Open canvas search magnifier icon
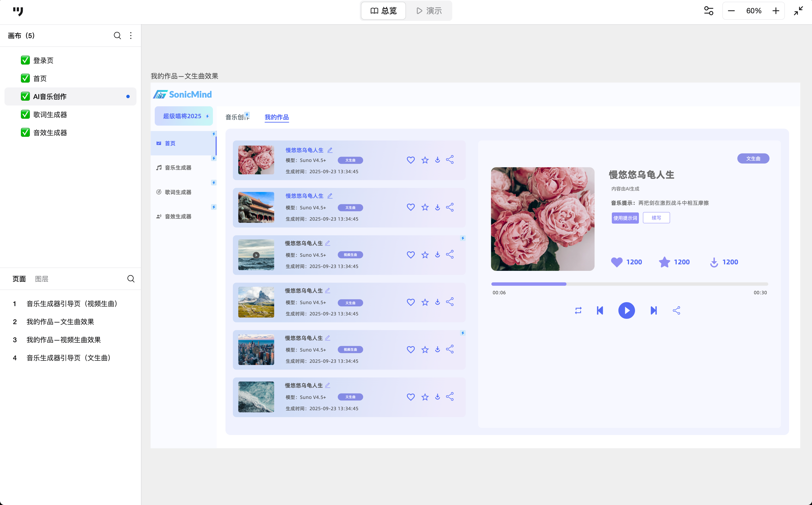This screenshot has height=505, width=812. pos(117,35)
